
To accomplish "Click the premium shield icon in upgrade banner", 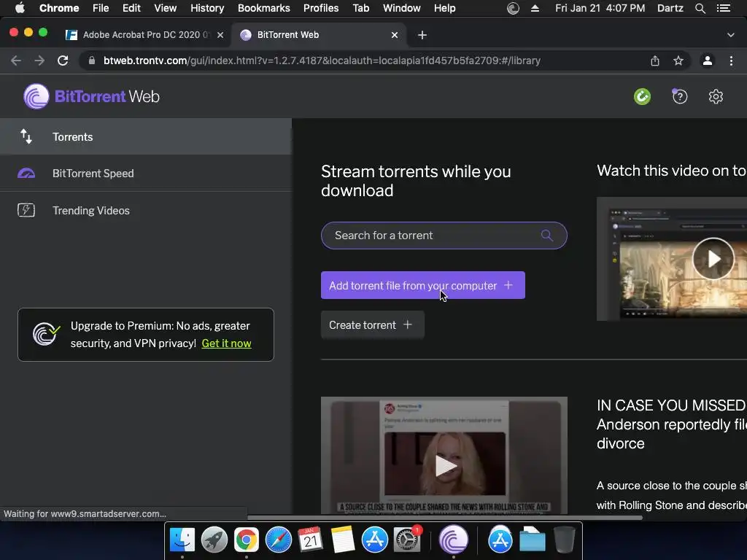I will [x=46, y=334].
